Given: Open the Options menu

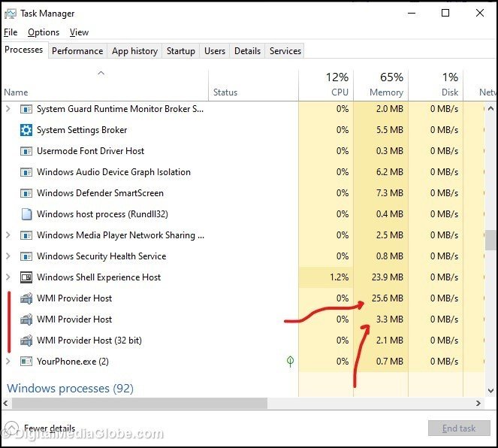Looking at the screenshot, I should 44,32.
